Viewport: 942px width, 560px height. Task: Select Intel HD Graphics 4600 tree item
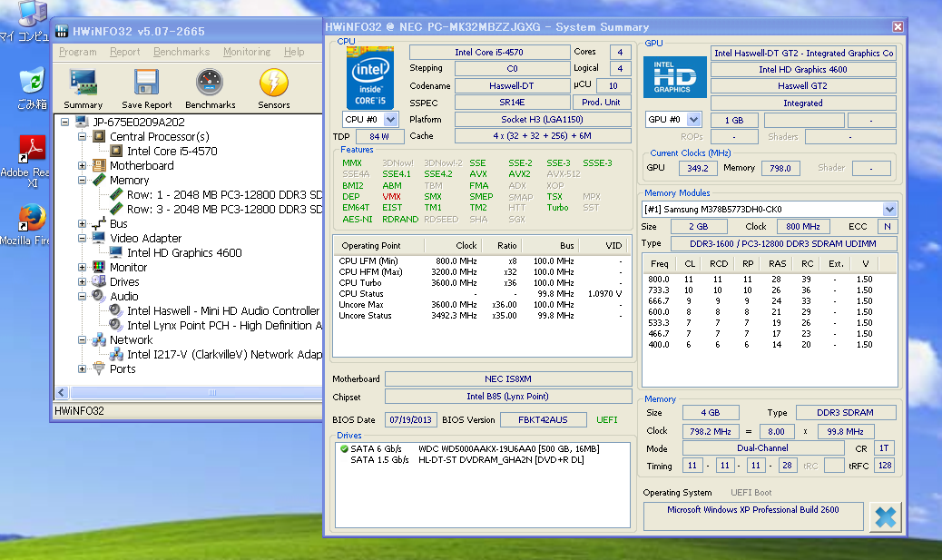183,253
